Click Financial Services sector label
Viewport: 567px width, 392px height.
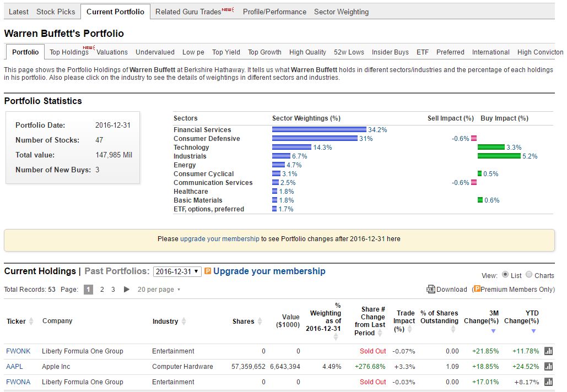(x=202, y=130)
